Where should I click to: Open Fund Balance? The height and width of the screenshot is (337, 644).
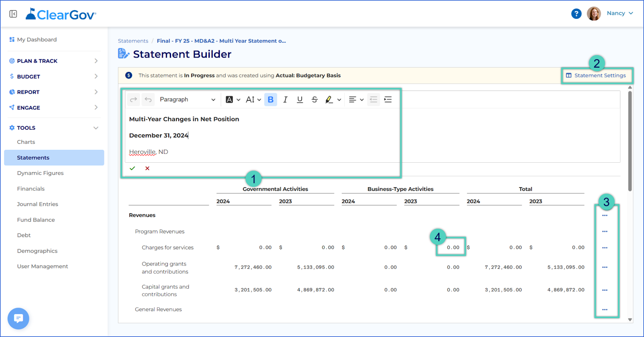coord(36,220)
